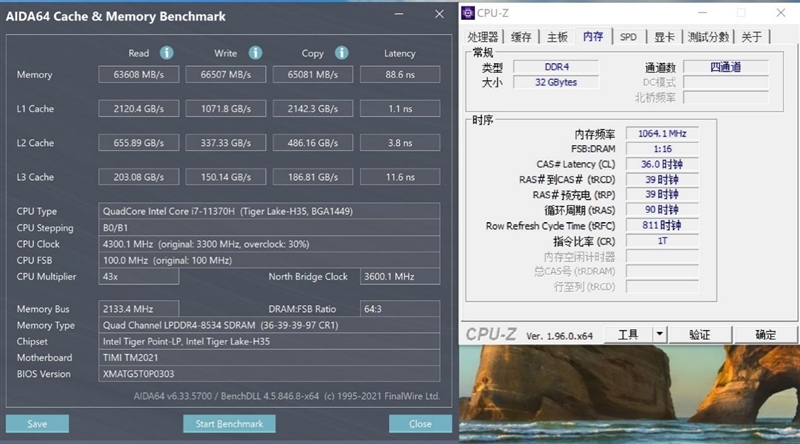
Task: Click the 32 GBytes size field in CPU-Z
Action: coord(556,82)
